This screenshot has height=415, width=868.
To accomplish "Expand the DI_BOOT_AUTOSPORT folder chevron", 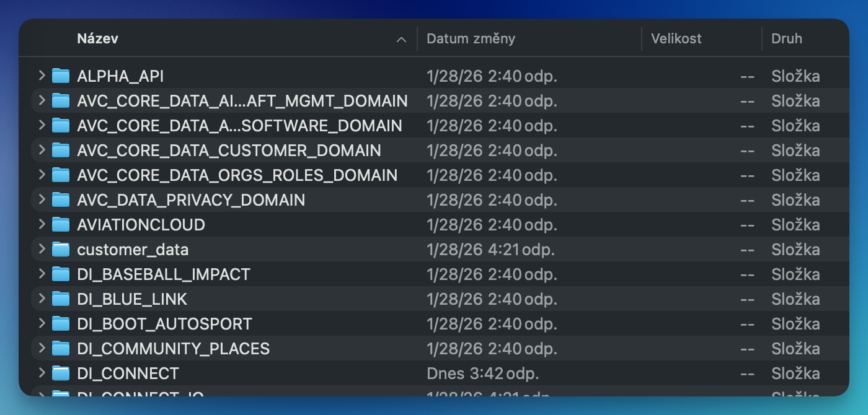I will tap(42, 323).
